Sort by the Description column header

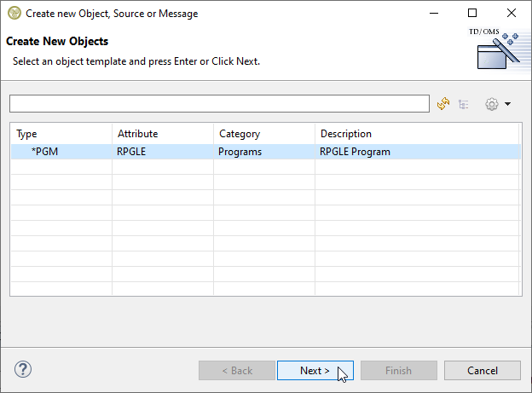(x=416, y=134)
